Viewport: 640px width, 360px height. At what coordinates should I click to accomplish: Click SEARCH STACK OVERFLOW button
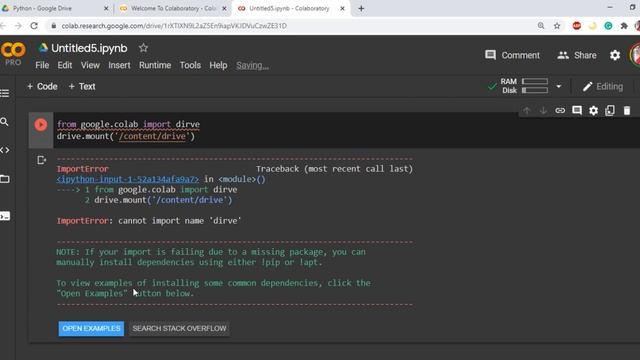pos(179,329)
